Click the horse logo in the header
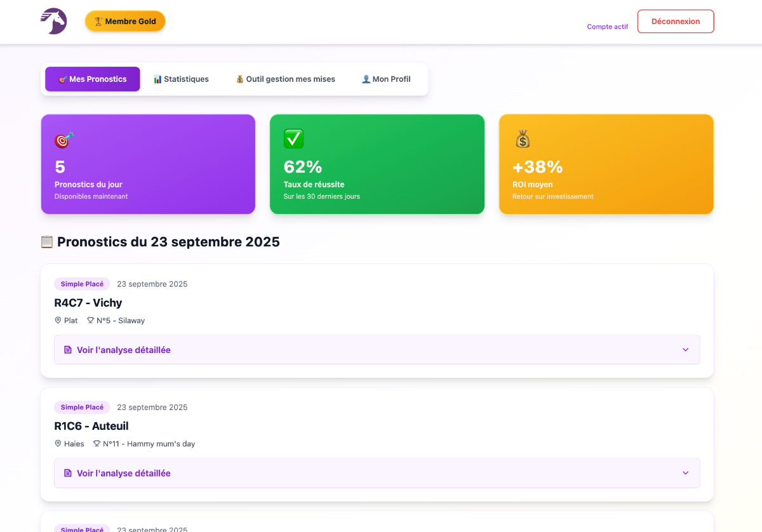This screenshot has height=532, width=762. pyautogui.click(x=53, y=21)
